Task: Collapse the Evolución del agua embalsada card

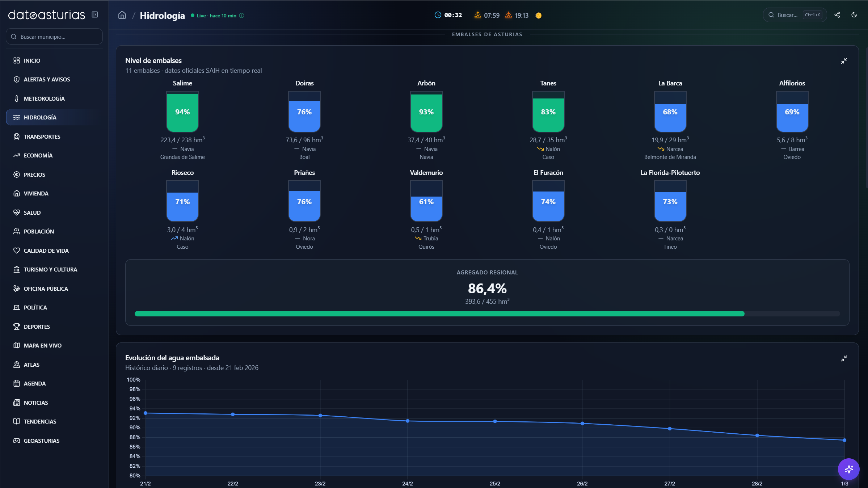Action: click(844, 358)
